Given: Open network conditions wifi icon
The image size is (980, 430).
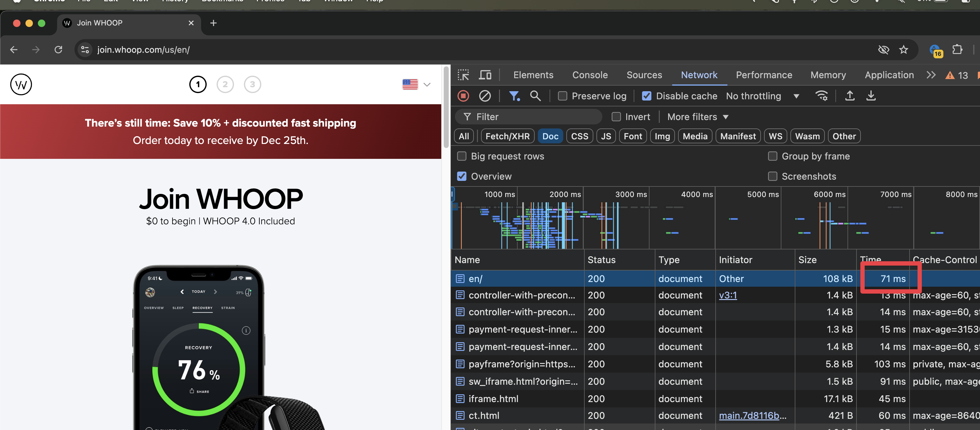Looking at the screenshot, I should [821, 96].
